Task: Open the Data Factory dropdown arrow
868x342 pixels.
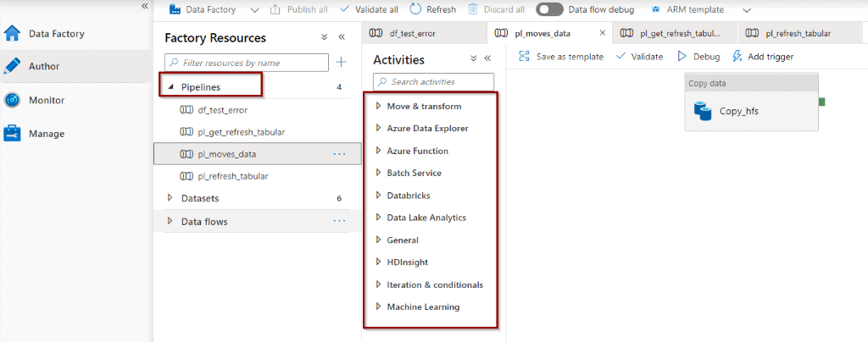Action: pos(254,10)
